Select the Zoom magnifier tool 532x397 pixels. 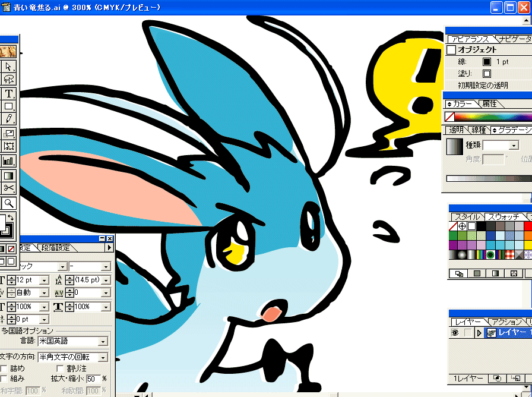click(8, 203)
